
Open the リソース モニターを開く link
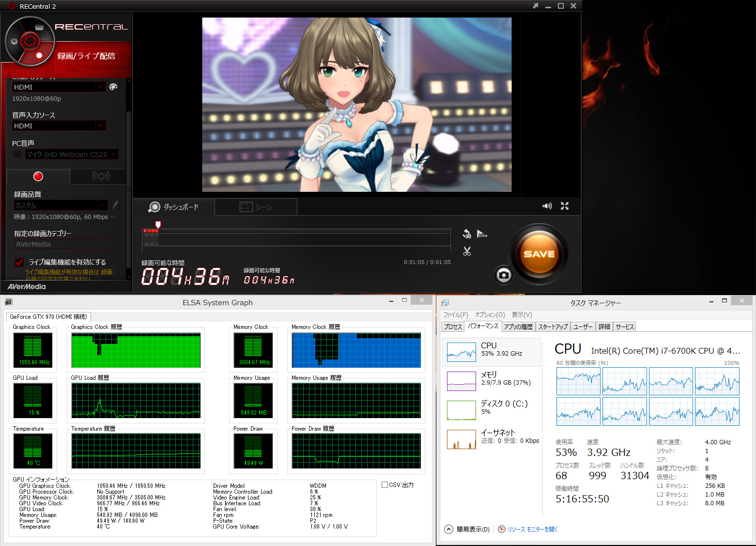click(x=532, y=529)
